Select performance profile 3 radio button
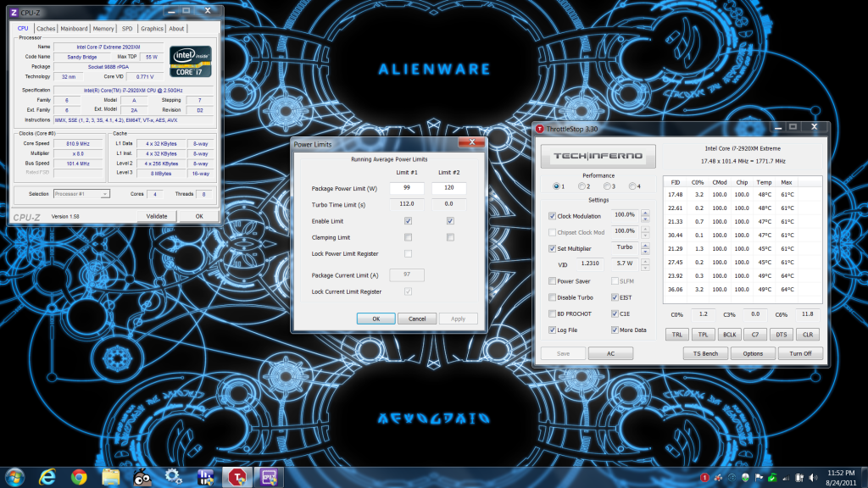 [x=607, y=186]
